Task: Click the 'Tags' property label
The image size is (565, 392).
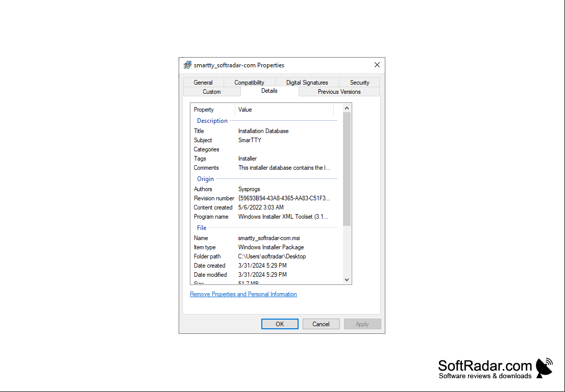Action: (200, 159)
